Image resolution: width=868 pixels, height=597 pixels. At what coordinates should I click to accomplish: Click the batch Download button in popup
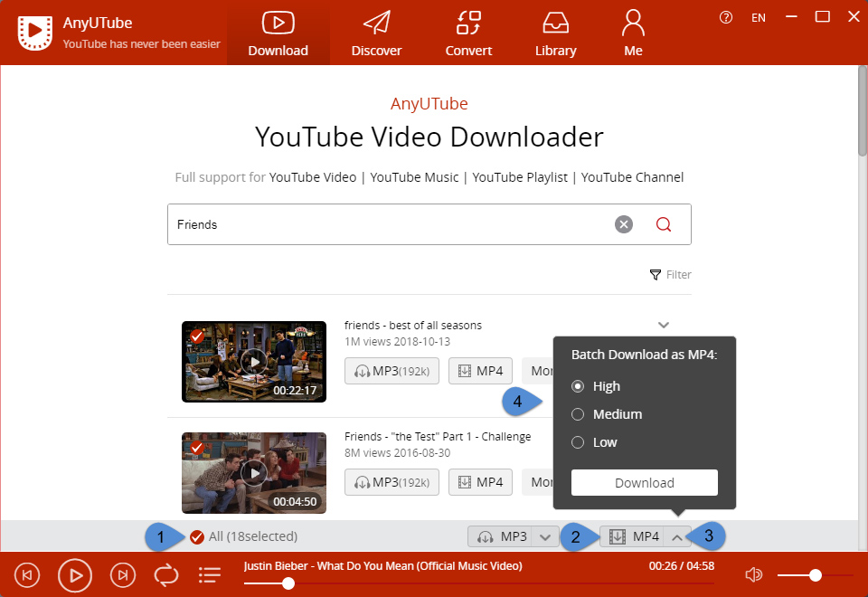[x=645, y=483]
